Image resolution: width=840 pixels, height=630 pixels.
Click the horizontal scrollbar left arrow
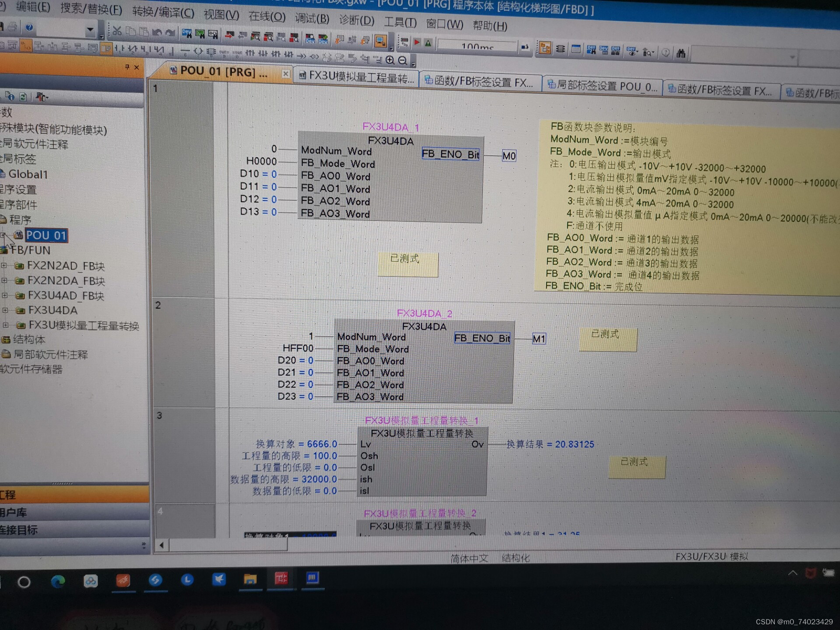pos(161,545)
